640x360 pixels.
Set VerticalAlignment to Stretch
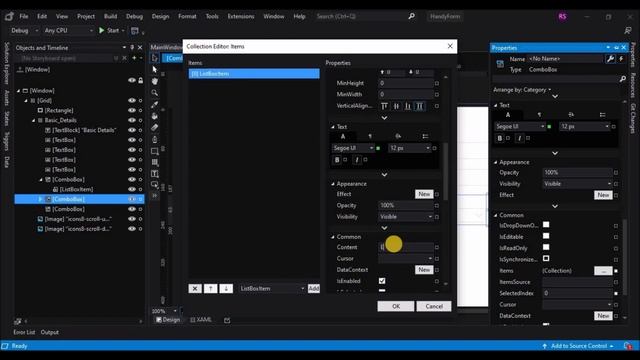coord(420,106)
